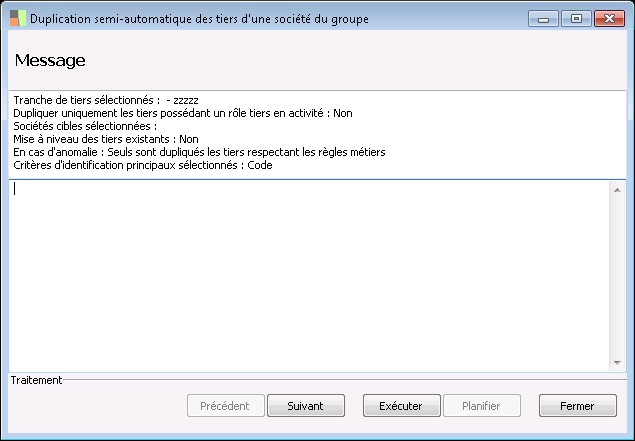
Task: Run the process with Exécuter
Action: (x=394, y=406)
